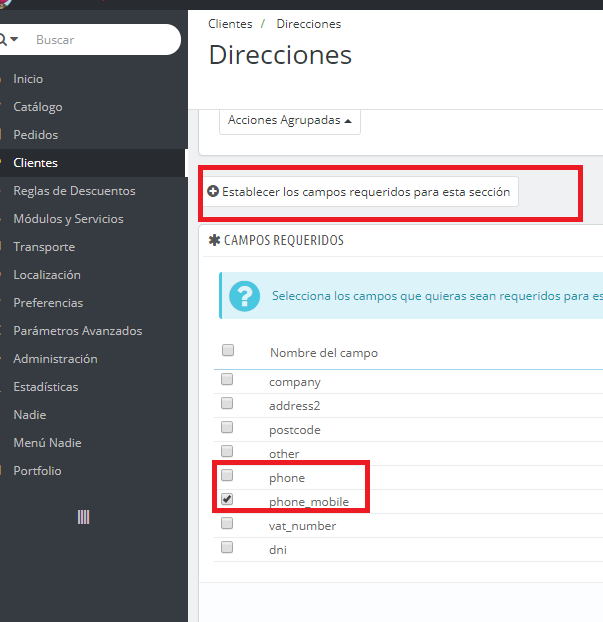Click the Clientes breadcrumb link
The image size is (603, 622).
[x=230, y=24]
